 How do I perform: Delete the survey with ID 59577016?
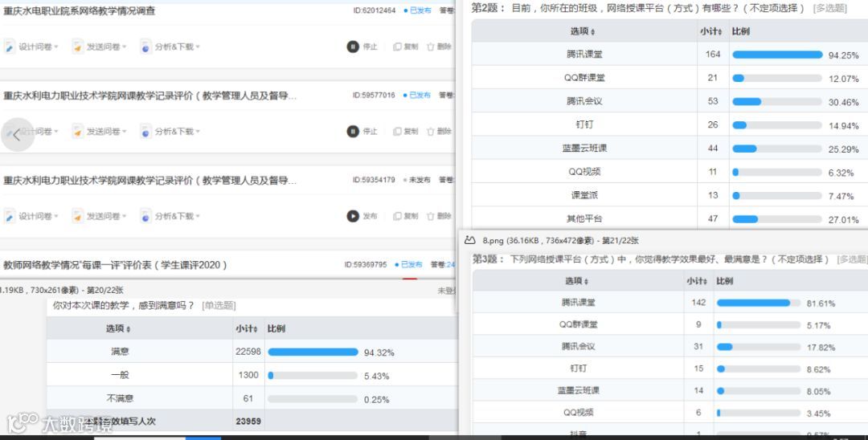point(439,132)
